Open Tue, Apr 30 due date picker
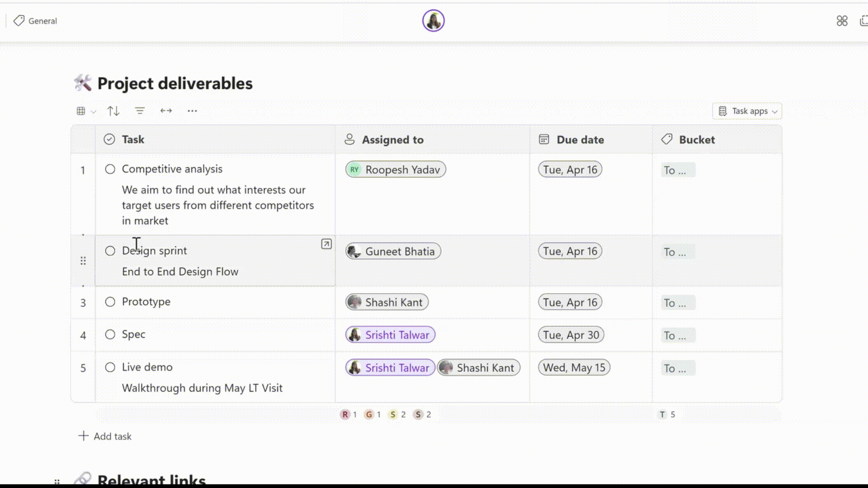Viewport: 868px width, 488px height. coord(571,335)
